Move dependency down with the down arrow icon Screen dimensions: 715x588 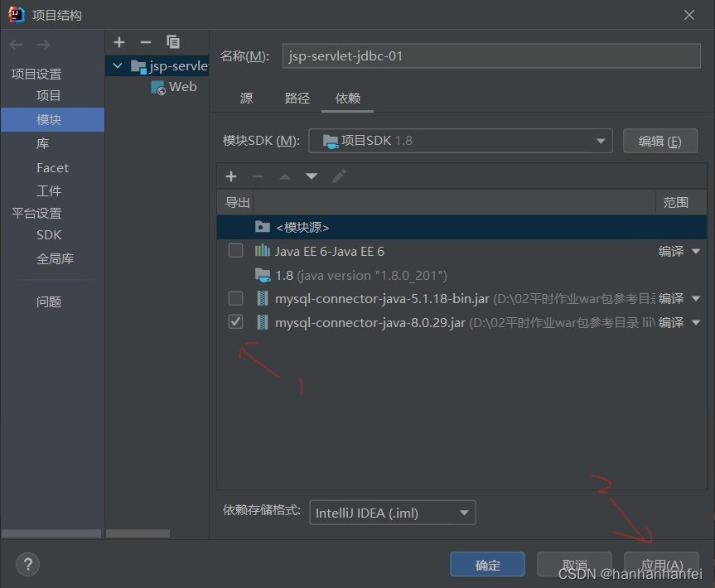coord(310,176)
